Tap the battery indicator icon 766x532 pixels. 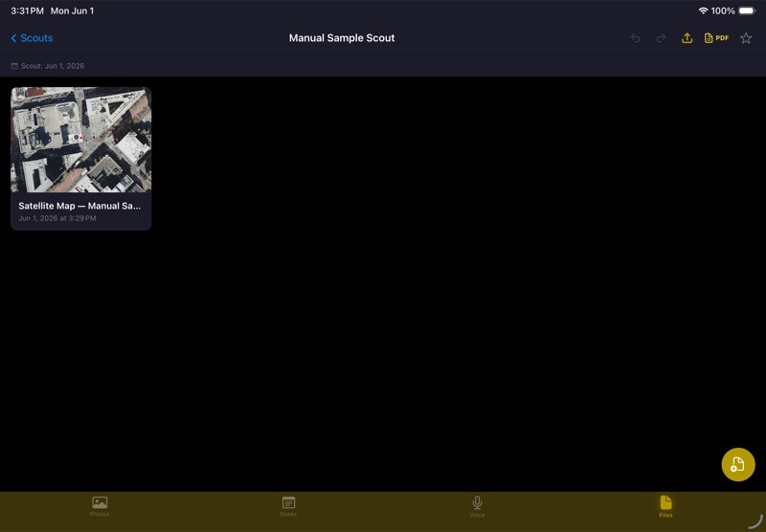(x=747, y=11)
